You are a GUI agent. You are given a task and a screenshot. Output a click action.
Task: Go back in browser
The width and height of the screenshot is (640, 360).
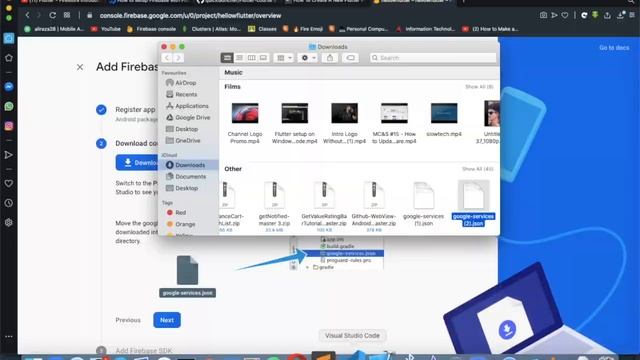click(x=27, y=16)
